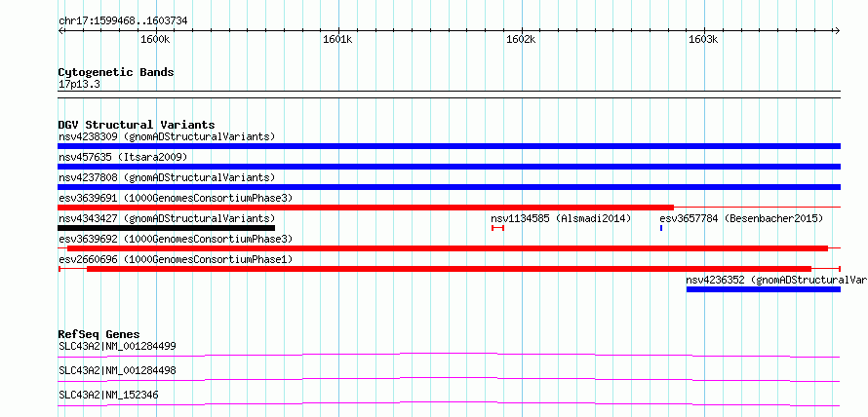
Task: Click the 1603k ruler tick label
Action: (703, 40)
